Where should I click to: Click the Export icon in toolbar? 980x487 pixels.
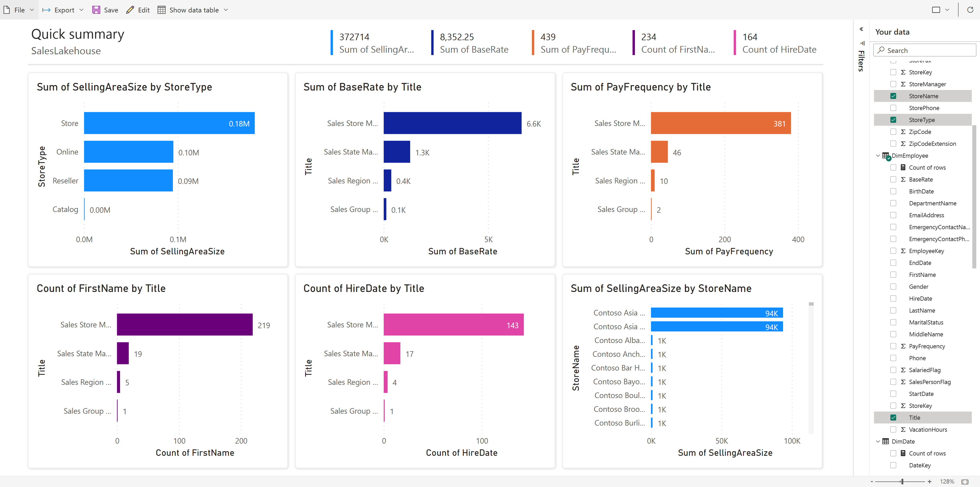pyautogui.click(x=59, y=9)
